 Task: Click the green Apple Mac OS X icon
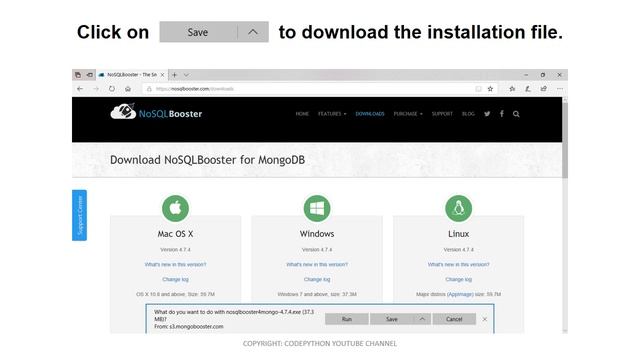(176, 208)
